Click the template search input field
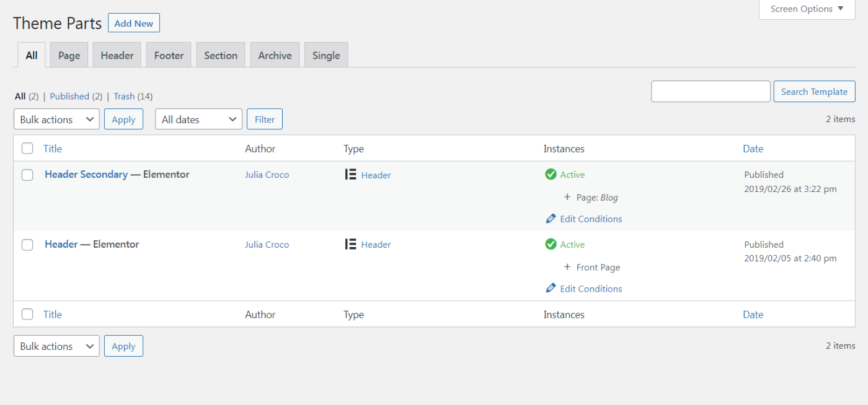 point(711,92)
